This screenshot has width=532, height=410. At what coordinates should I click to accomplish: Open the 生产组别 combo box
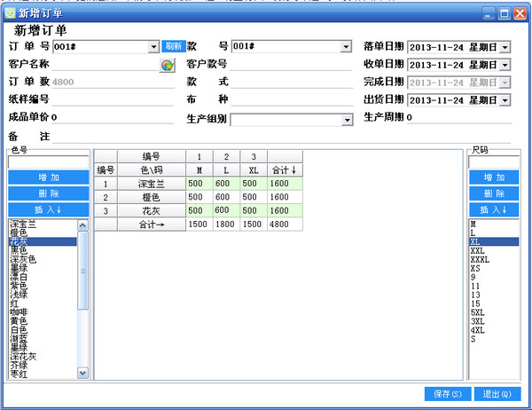[292, 120]
